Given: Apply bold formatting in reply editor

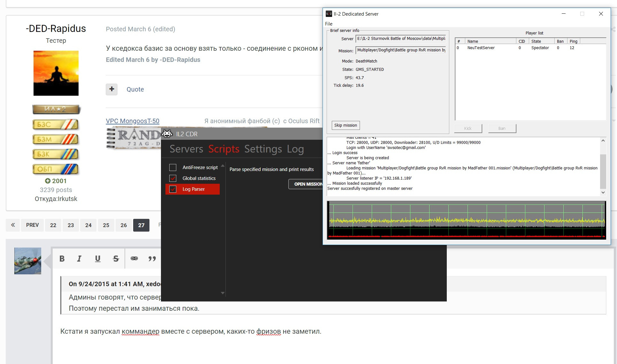Looking at the screenshot, I should pyautogui.click(x=62, y=259).
